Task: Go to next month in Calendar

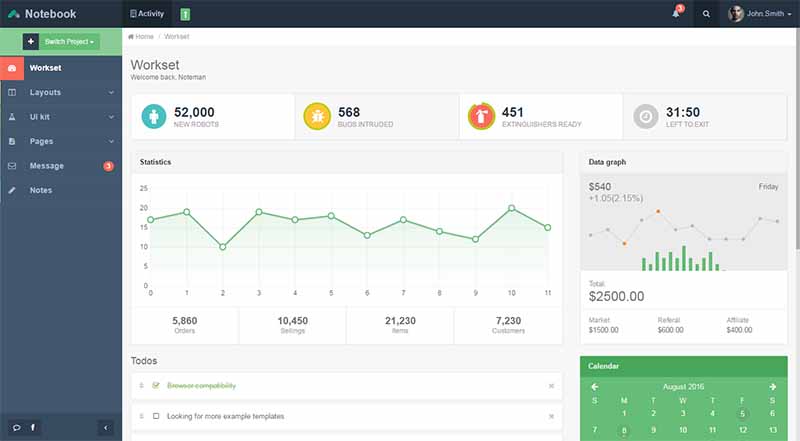Action: [772, 387]
